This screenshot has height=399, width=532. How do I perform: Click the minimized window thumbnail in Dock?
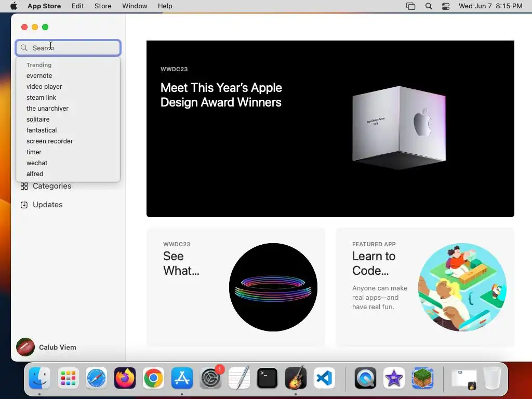(464, 380)
